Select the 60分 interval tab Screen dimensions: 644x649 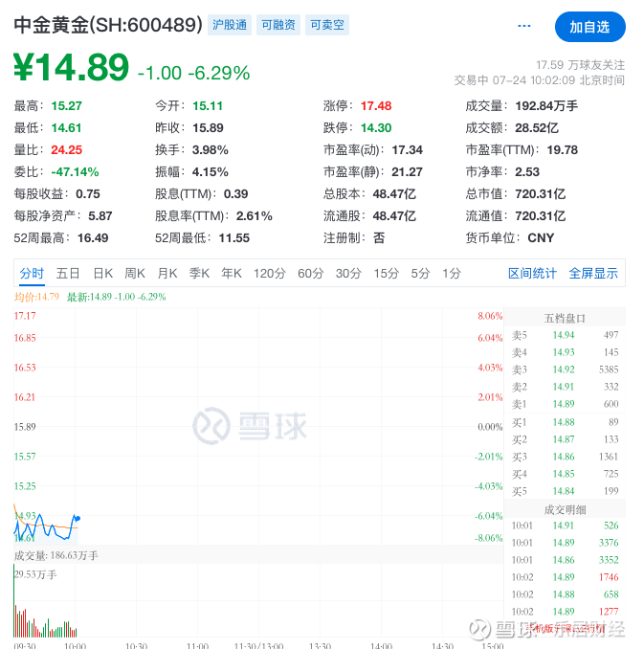[310, 274]
